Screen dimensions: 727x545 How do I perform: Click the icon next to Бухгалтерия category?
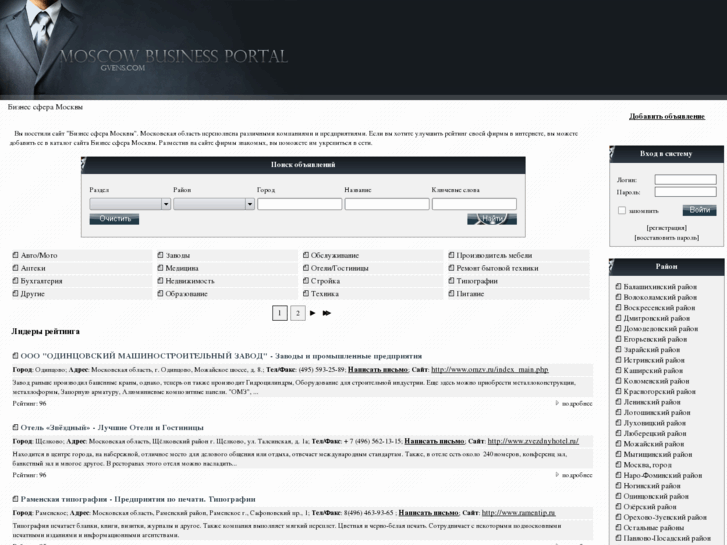tap(15, 281)
